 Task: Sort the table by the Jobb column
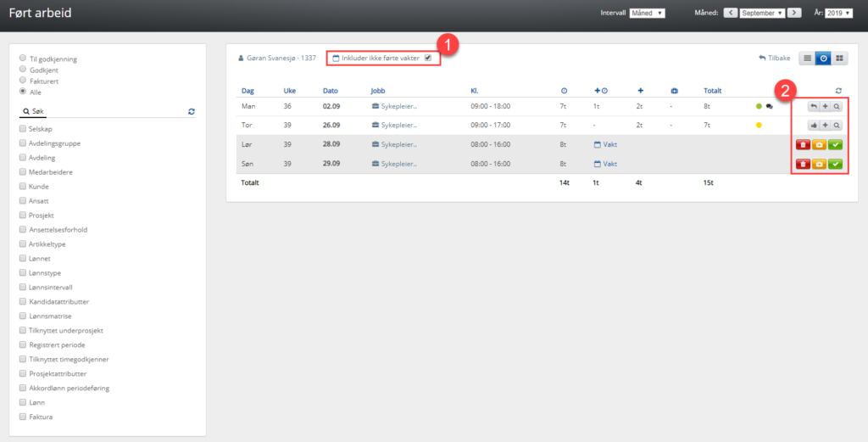(378, 91)
